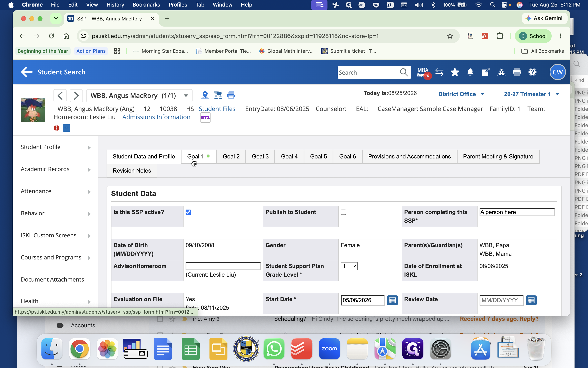Expand the Student Profile sidebar section
Viewport: 588px width, 368px height.
56,147
